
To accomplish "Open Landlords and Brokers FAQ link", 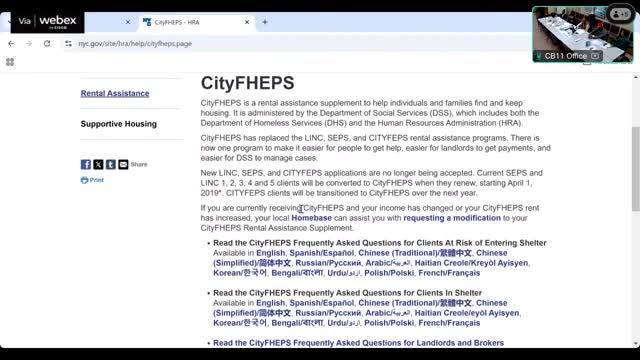I will point(358,343).
